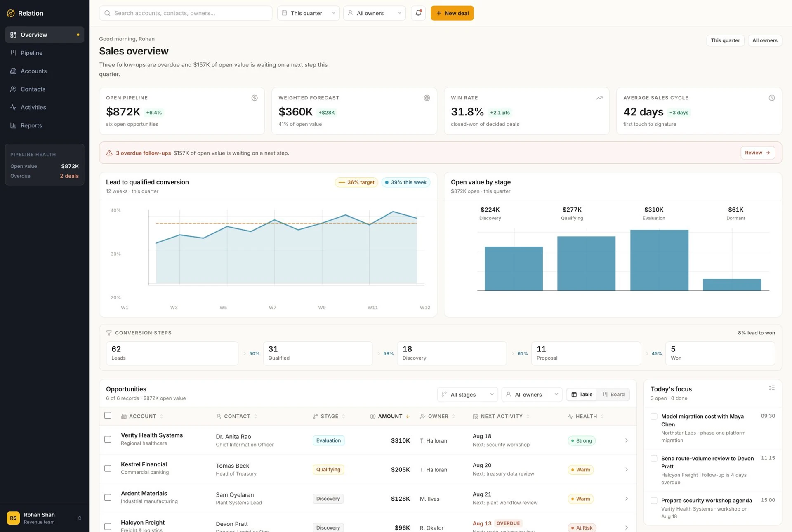Click the checklist icon in Today's focus

click(772, 388)
